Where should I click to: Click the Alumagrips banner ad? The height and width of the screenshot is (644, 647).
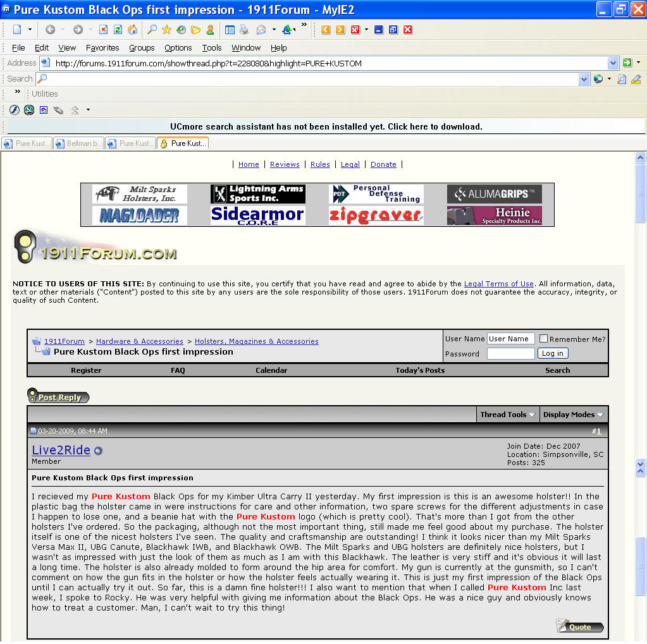495,194
